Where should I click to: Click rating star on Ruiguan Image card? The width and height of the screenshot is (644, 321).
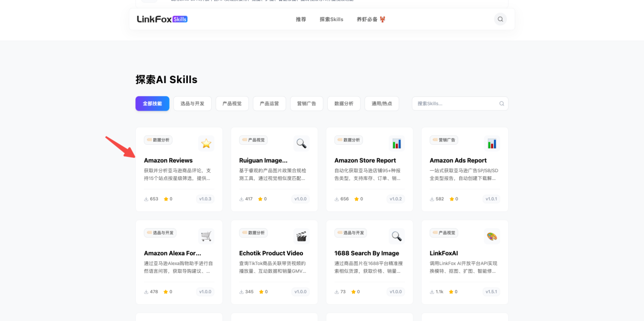tap(261, 199)
